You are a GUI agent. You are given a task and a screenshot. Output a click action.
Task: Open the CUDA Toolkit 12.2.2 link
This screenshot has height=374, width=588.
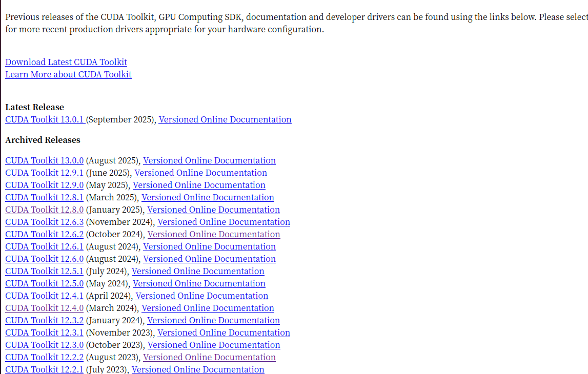[x=44, y=358]
